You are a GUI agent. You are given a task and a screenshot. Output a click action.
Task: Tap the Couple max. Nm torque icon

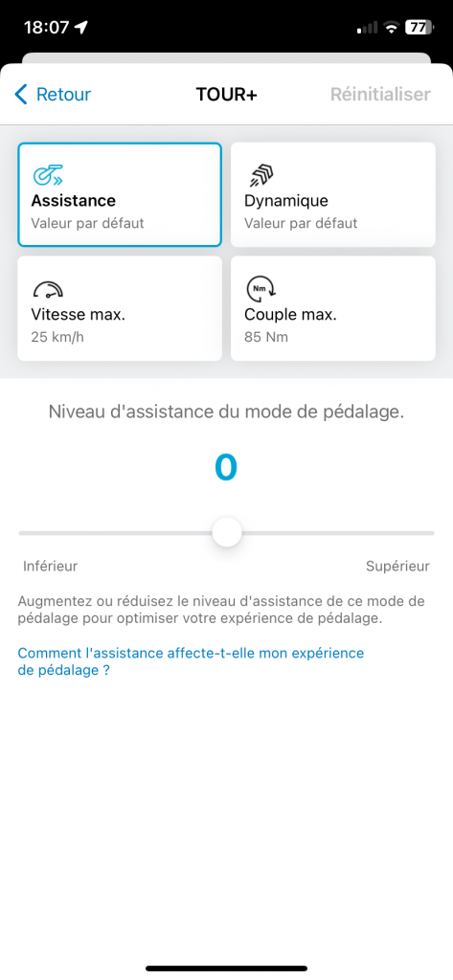pos(260,289)
